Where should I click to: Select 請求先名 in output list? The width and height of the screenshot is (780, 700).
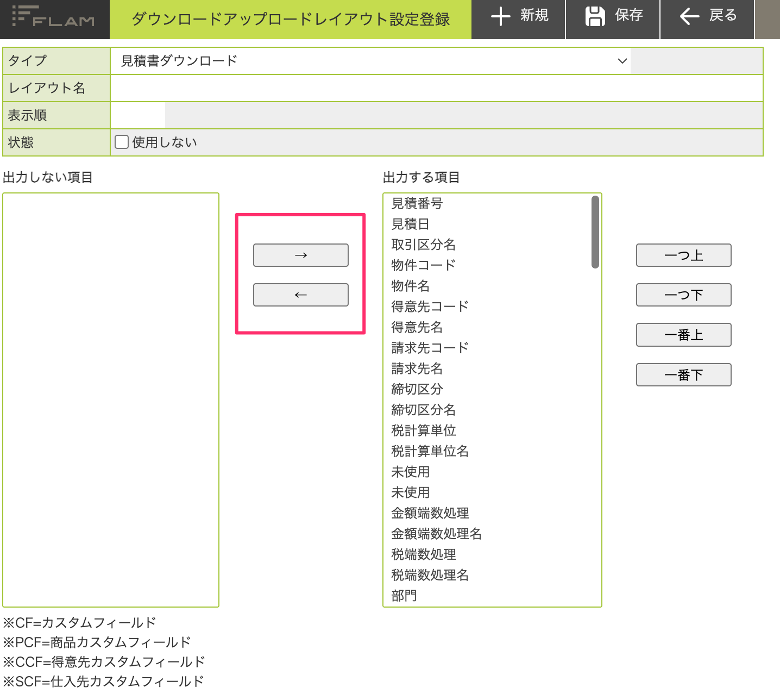tap(417, 368)
